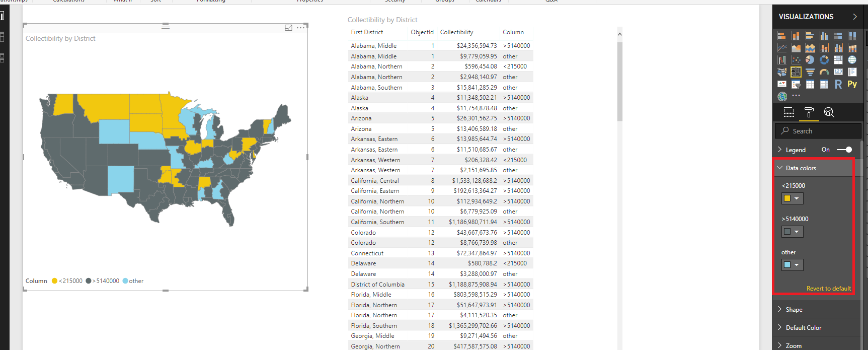Open the dark gray >5140000 color picker
Image resolution: width=868 pixels, height=350 pixels.
click(793, 232)
